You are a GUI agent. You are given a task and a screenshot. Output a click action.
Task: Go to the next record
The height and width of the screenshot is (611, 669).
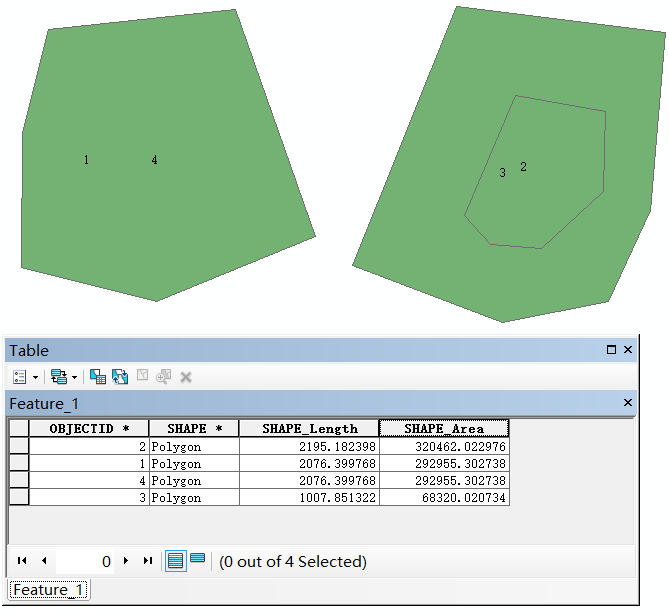pyautogui.click(x=125, y=560)
